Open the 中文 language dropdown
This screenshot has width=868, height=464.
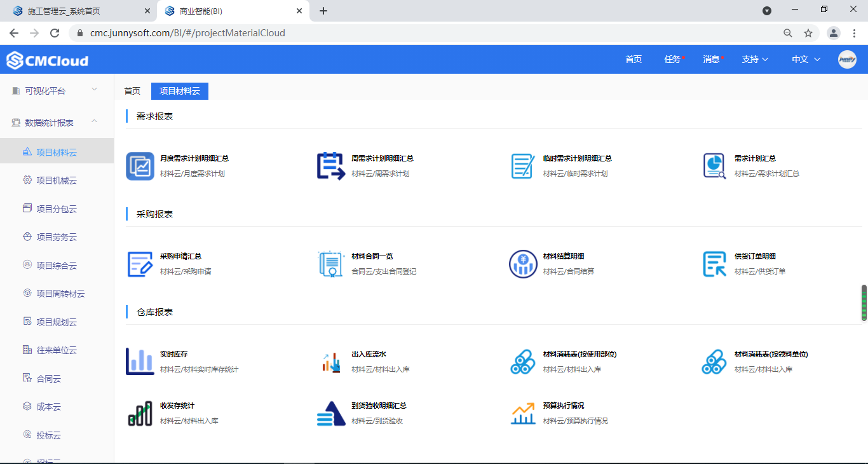tap(806, 59)
